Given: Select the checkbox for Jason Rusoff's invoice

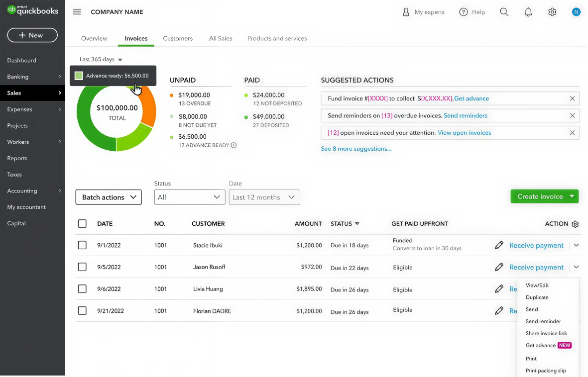Looking at the screenshot, I should coord(82,267).
